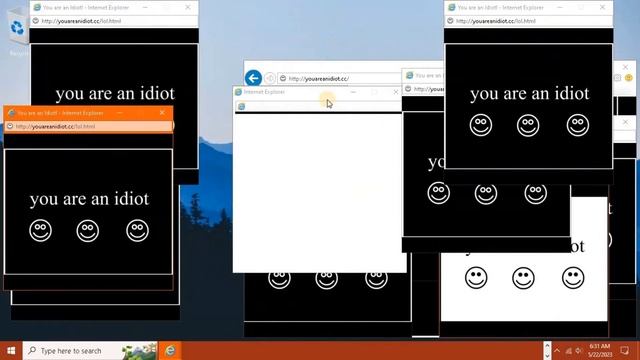Click middle smiley in top-right window
The image size is (640, 360).
[x=528, y=125]
